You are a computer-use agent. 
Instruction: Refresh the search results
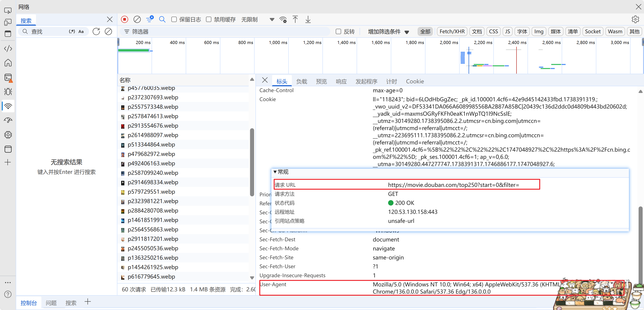(x=96, y=31)
